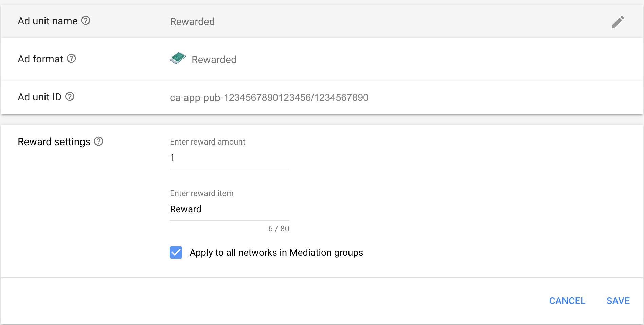The width and height of the screenshot is (644, 325).
Task: Open help for Ad unit name
Action: (x=86, y=21)
